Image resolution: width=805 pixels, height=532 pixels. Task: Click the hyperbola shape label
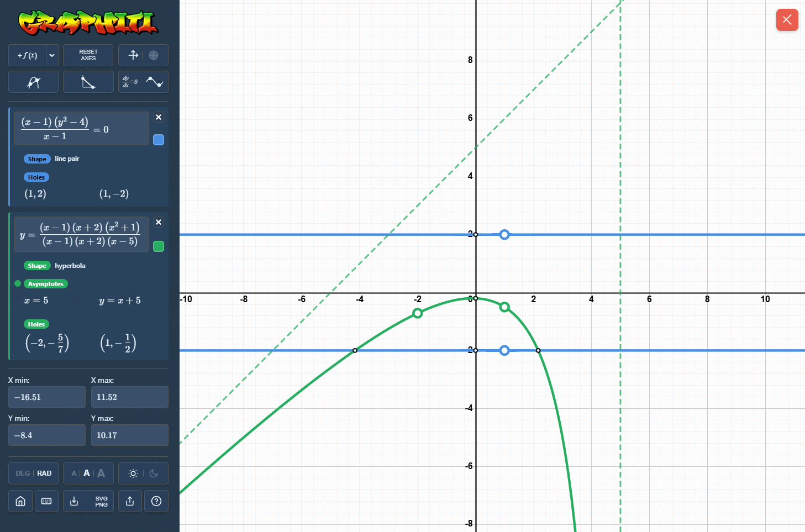[70, 266]
